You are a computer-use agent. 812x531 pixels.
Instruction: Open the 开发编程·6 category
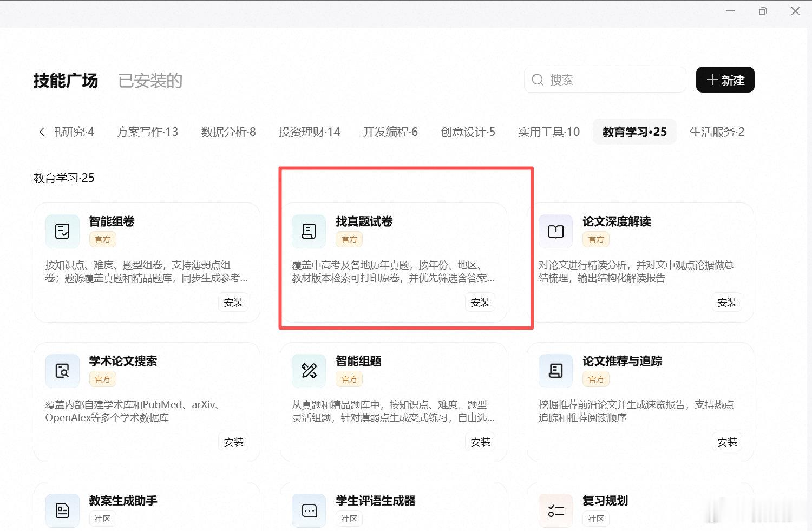390,132
